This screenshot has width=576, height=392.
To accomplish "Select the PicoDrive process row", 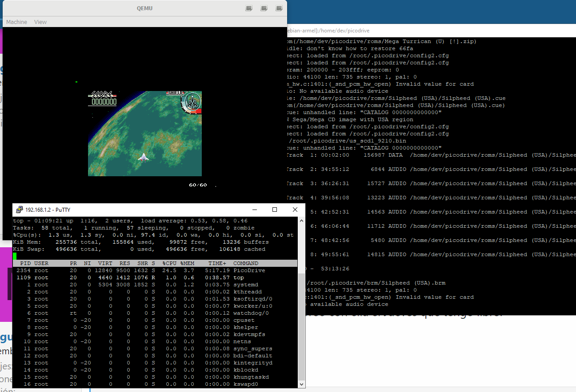I will tap(155, 270).
